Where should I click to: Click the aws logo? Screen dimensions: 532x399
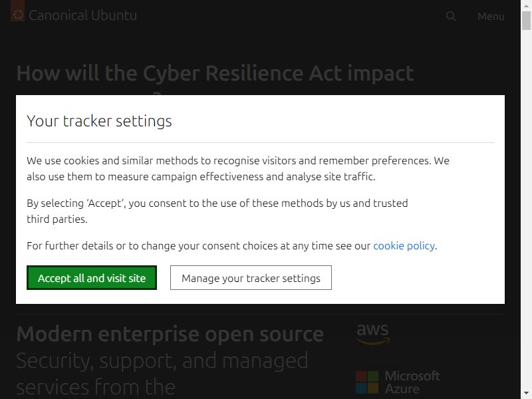click(x=373, y=334)
